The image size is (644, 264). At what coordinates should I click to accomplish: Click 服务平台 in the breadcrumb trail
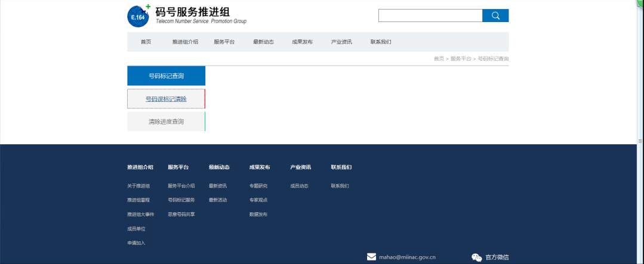(x=461, y=58)
